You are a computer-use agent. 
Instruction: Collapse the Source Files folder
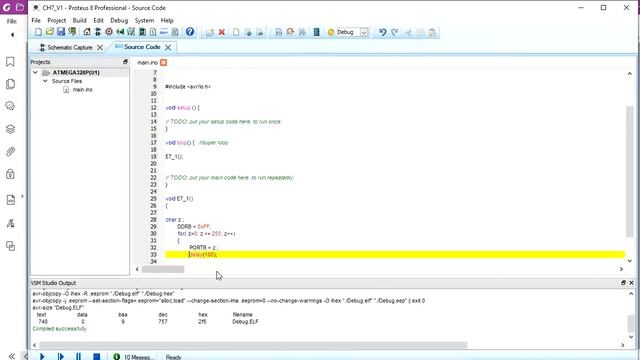click(x=45, y=81)
